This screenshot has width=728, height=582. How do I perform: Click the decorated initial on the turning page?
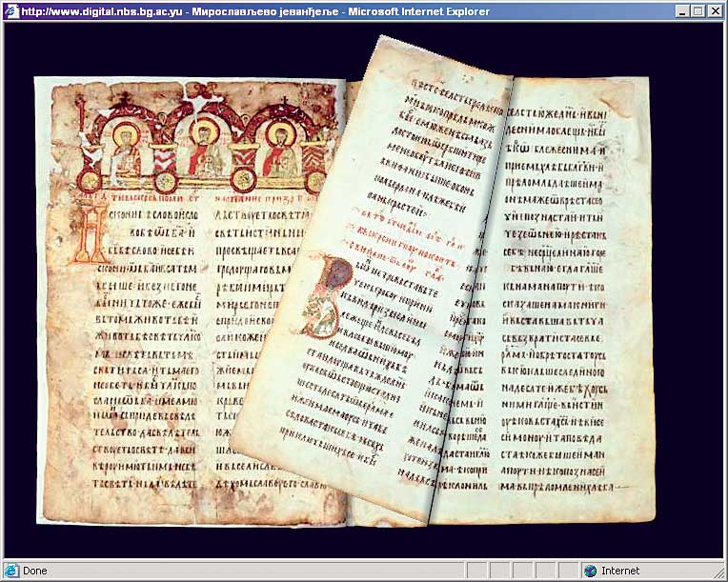[328, 296]
